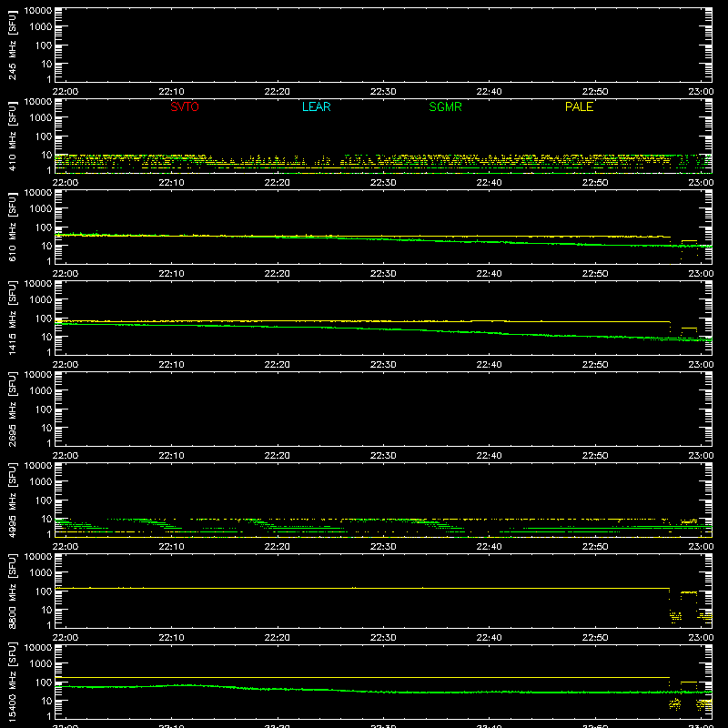The height and width of the screenshot is (728, 728).
Task: Select the 4995 MHz [SFU] axis title
Action: tap(12, 500)
